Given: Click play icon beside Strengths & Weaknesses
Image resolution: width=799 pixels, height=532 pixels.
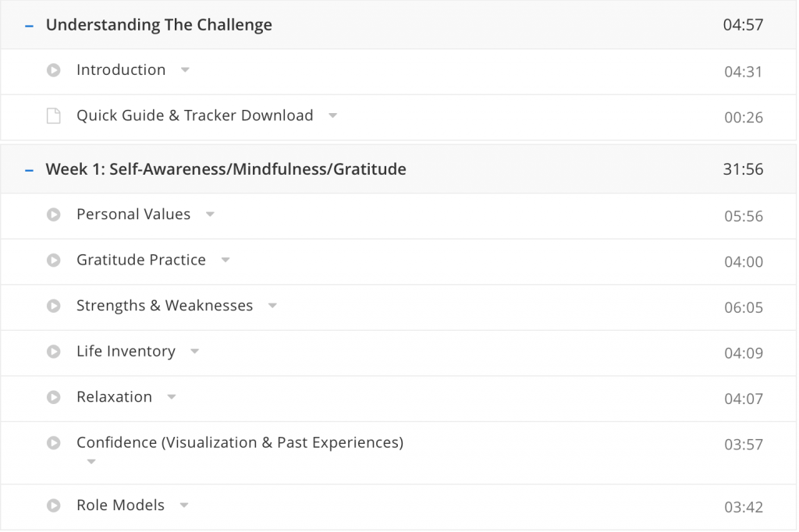Looking at the screenshot, I should (53, 306).
